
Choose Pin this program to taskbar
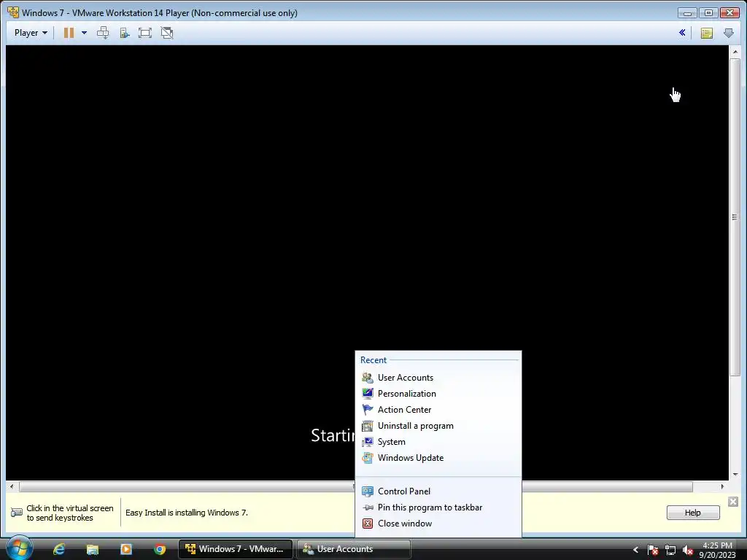point(438,507)
